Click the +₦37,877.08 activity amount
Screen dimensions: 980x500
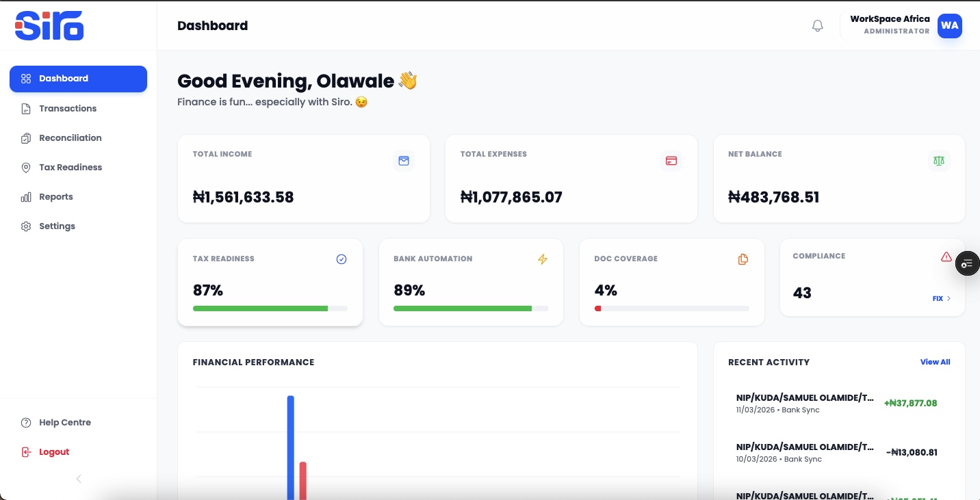[910, 404]
